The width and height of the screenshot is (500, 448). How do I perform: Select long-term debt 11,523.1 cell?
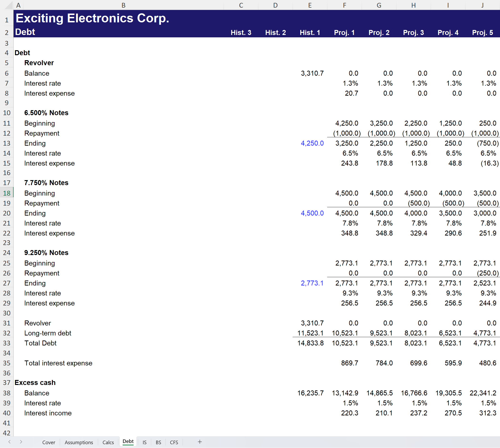(x=310, y=333)
